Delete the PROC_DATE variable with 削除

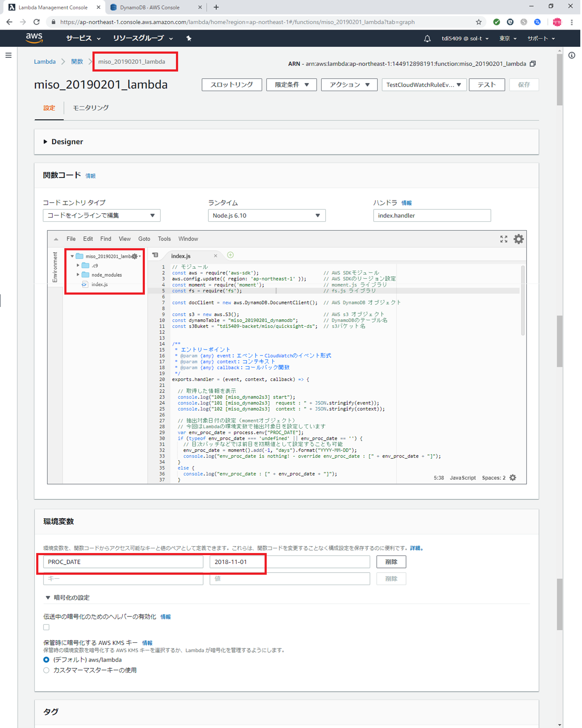coord(391,562)
